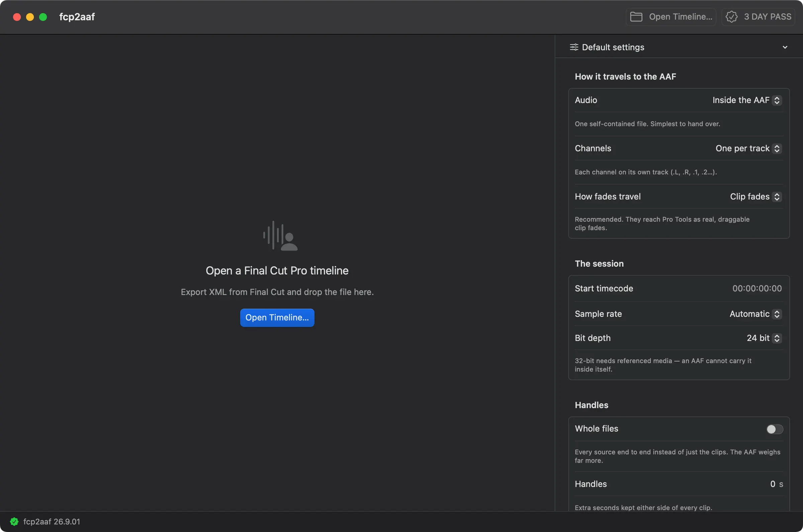This screenshot has height=532, width=803.
Task: Click the 3 DAY PASS button
Action: (758, 17)
